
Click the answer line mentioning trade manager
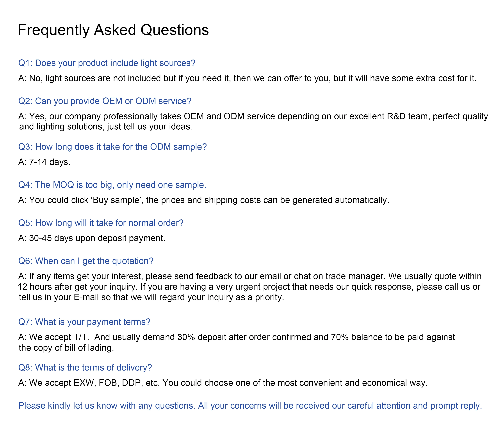coord(250,276)
